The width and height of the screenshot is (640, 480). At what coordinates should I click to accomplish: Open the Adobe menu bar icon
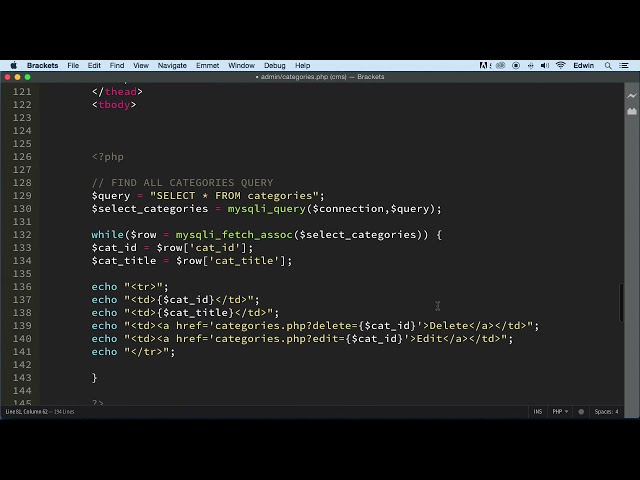point(484,65)
